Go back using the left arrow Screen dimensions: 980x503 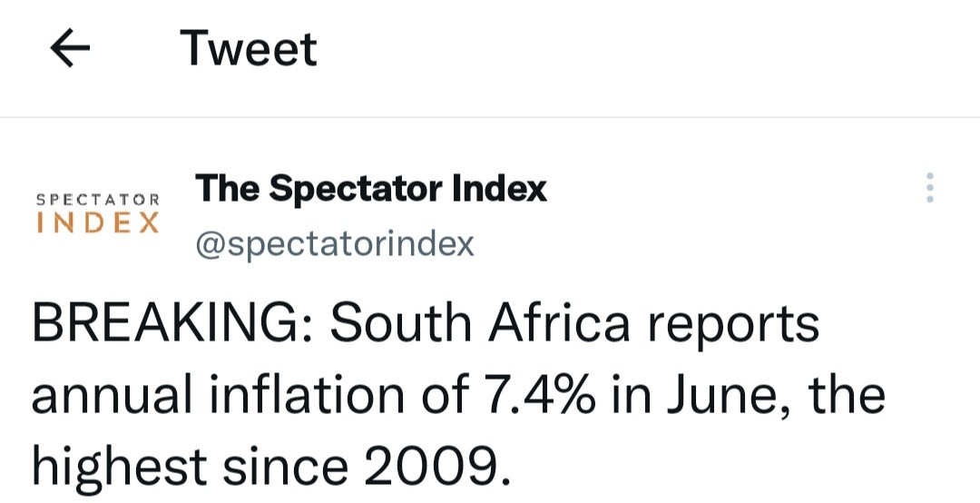[x=70, y=49]
